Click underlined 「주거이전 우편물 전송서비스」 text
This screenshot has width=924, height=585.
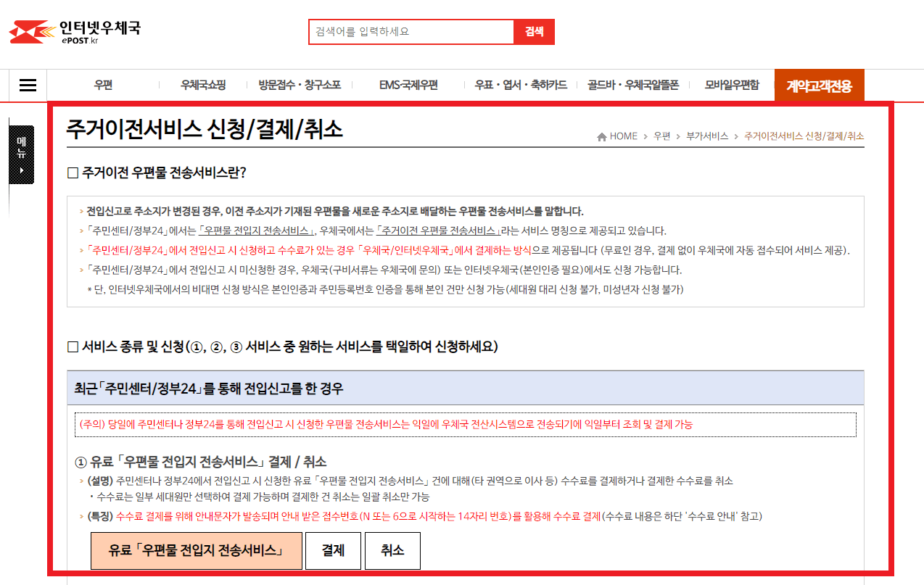click(440, 231)
